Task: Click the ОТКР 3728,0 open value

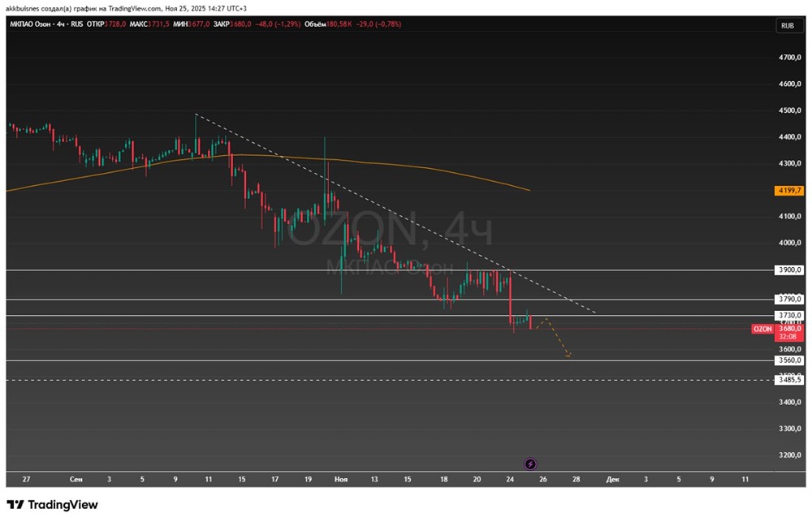Action: click(x=106, y=24)
